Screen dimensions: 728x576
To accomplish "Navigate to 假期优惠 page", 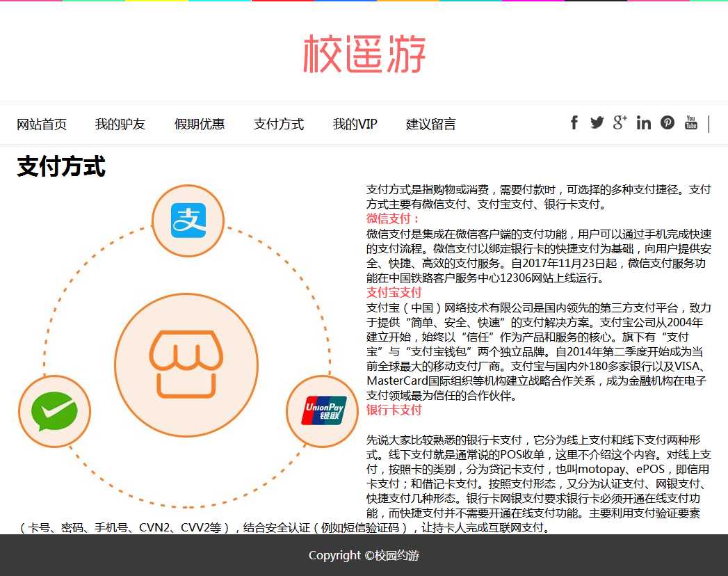I will [200, 125].
